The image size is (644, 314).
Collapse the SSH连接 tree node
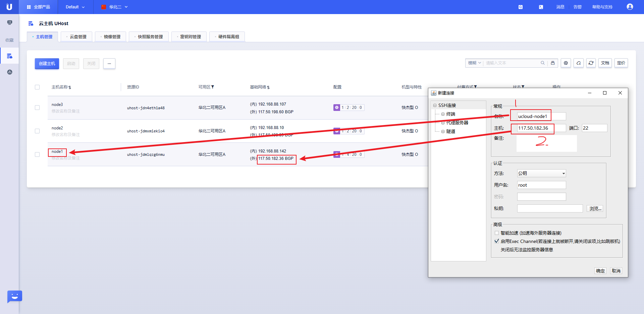point(435,105)
